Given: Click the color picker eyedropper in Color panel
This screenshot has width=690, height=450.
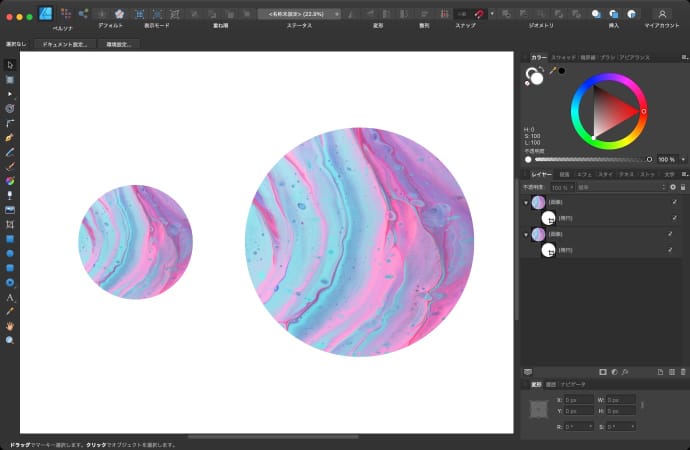Looking at the screenshot, I should 552,70.
